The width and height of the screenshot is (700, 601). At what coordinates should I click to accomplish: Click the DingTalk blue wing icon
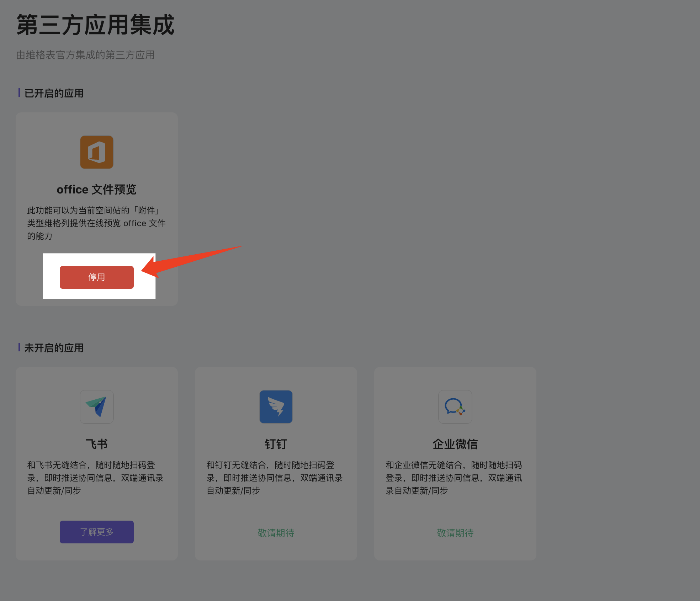click(x=276, y=406)
